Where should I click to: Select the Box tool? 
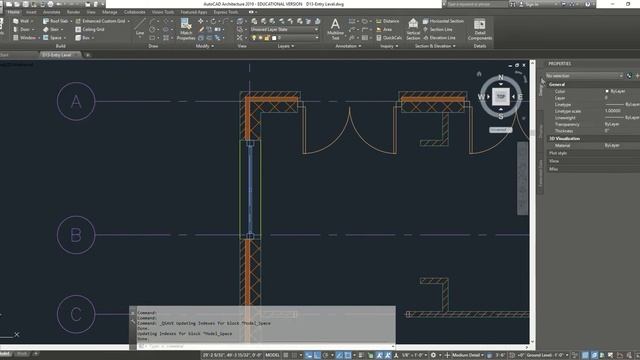(x=83, y=38)
